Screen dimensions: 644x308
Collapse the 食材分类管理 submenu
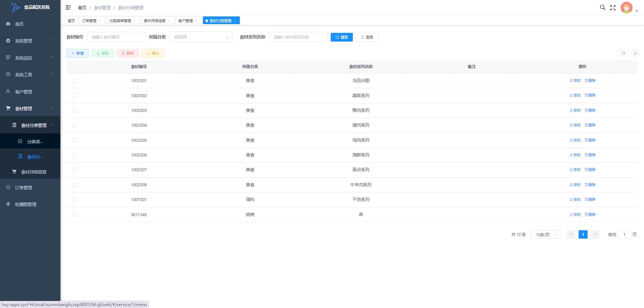(x=30, y=125)
